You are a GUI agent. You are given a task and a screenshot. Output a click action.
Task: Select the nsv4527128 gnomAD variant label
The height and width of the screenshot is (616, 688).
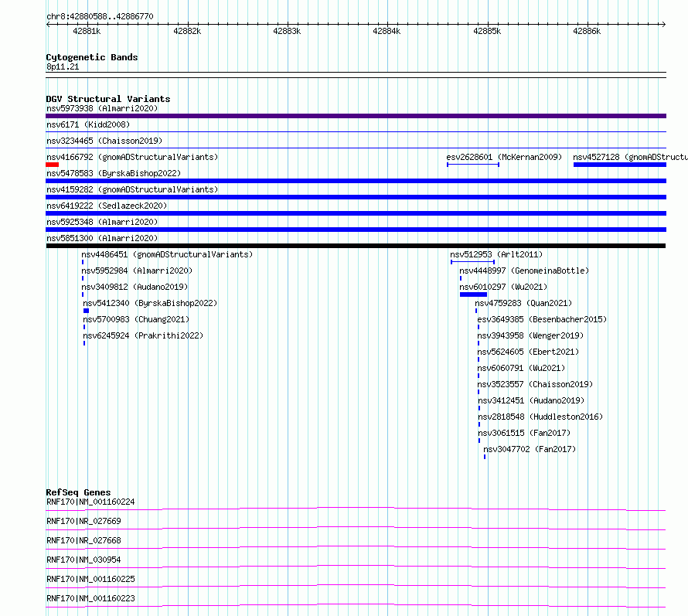coord(631,157)
